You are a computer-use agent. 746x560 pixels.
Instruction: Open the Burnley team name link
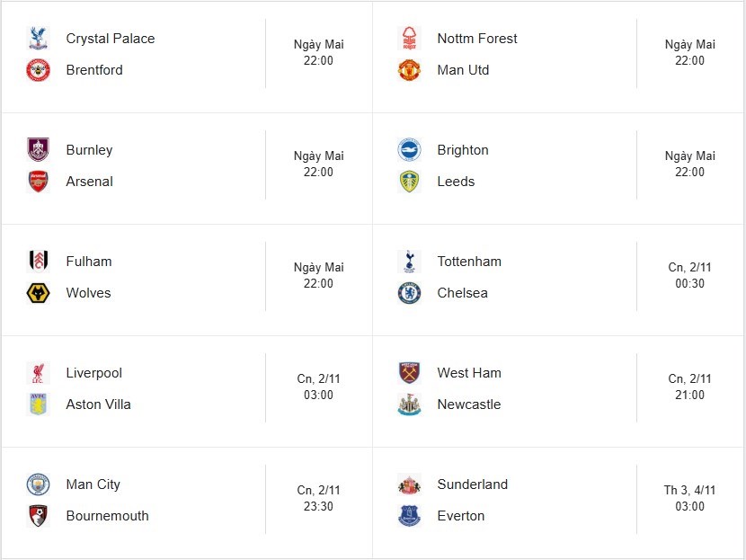coord(89,150)
